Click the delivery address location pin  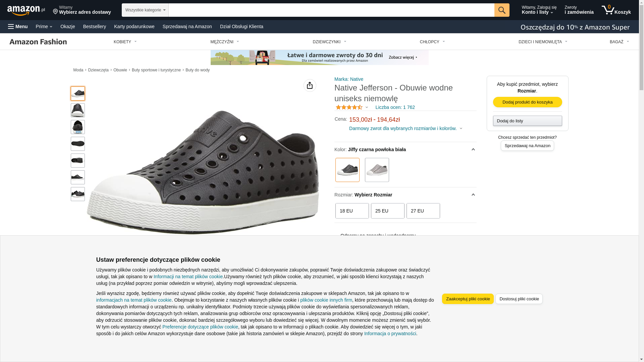(x=55, y=12)
